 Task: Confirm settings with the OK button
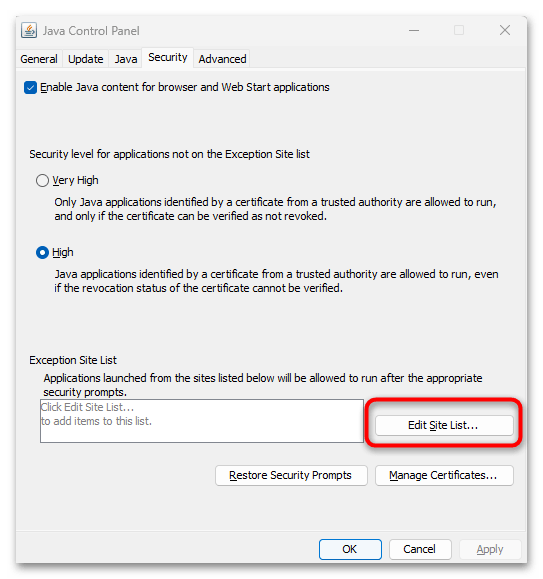350,549
